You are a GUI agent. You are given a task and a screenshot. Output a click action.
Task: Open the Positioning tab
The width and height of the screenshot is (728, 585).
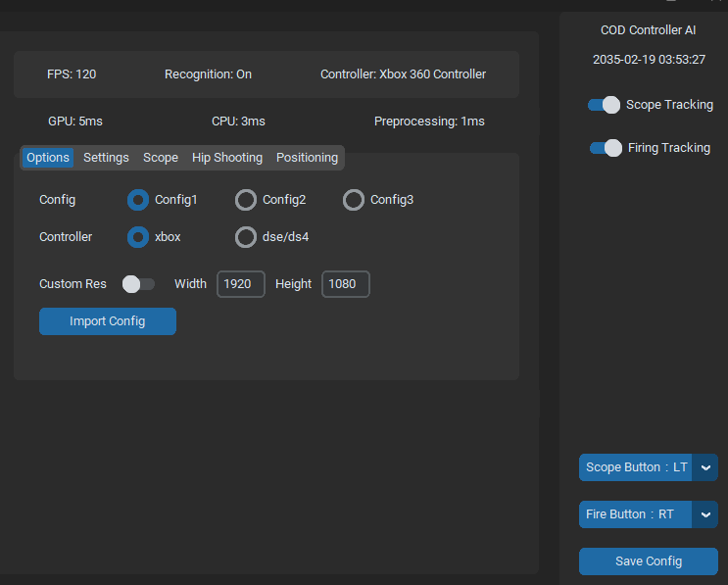pos(307,158)
